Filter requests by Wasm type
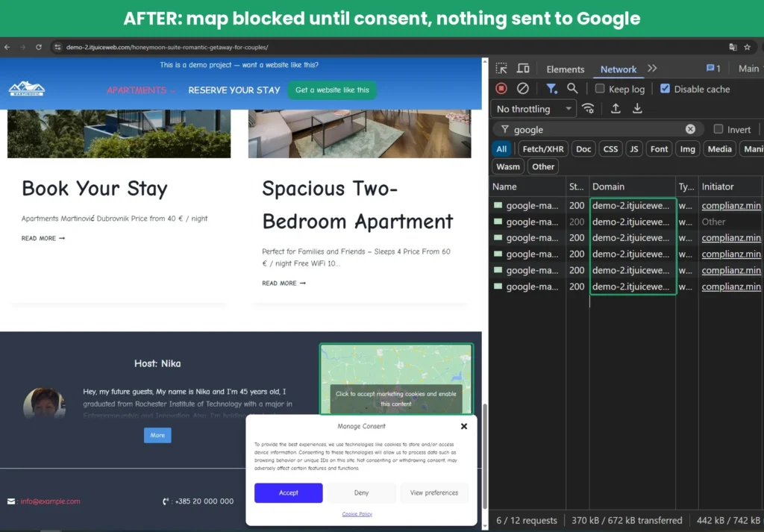 pyautogui.click(x=508, y=166)
